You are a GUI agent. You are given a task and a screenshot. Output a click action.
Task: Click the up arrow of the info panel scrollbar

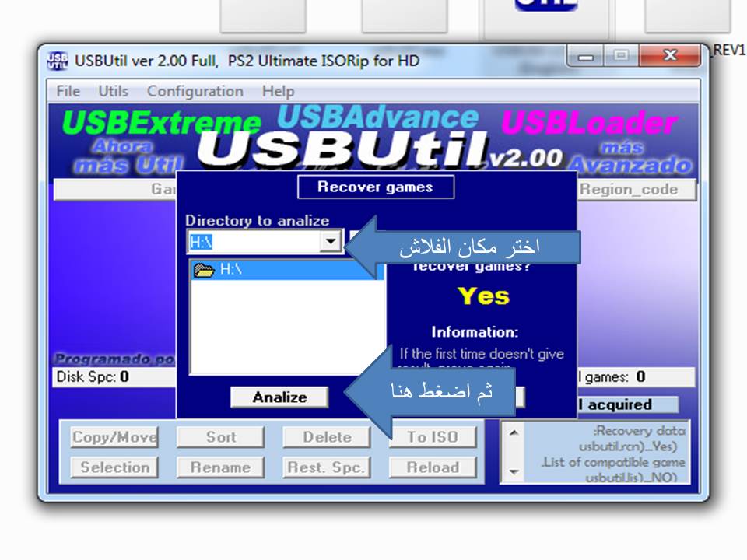pyautogui.click(x=514, y=433)
